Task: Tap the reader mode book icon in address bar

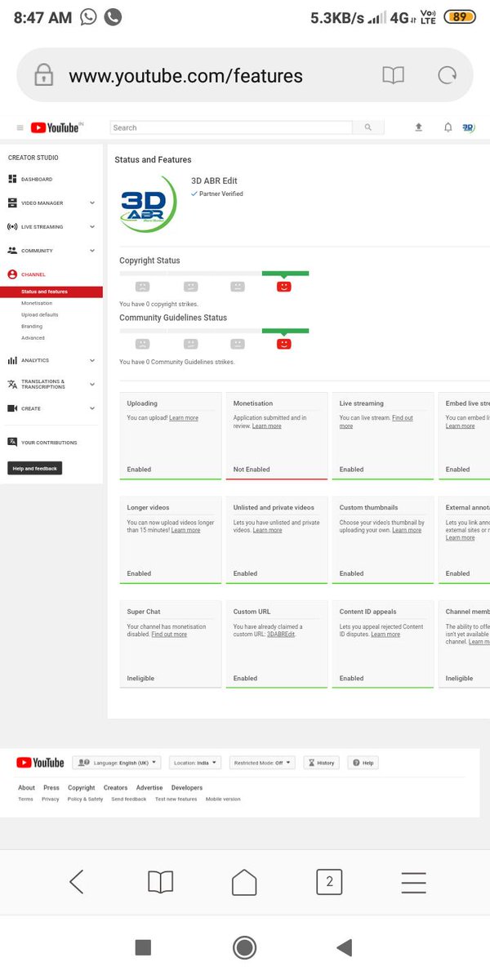Action: [x=394, y=76]
